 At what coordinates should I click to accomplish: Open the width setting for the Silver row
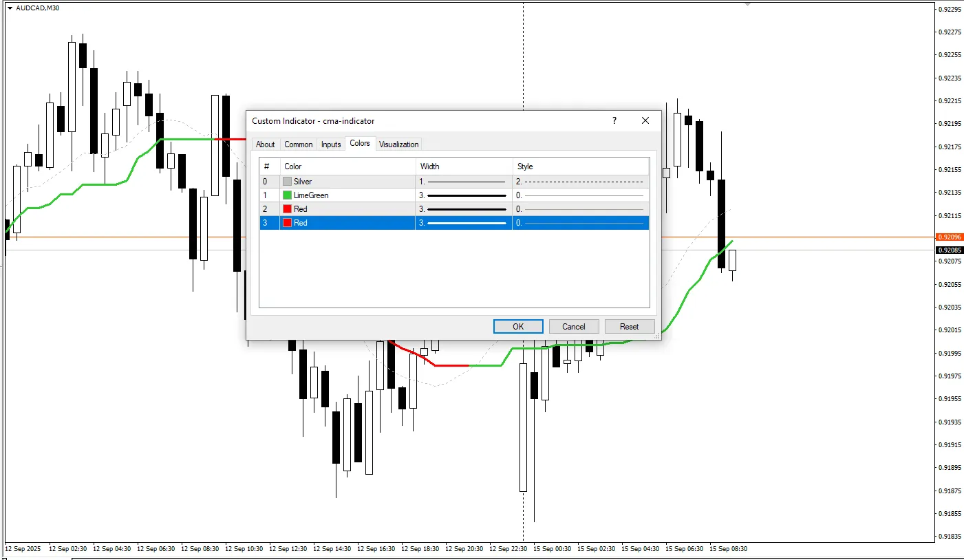pyautogui.click(x=464, y=182)
